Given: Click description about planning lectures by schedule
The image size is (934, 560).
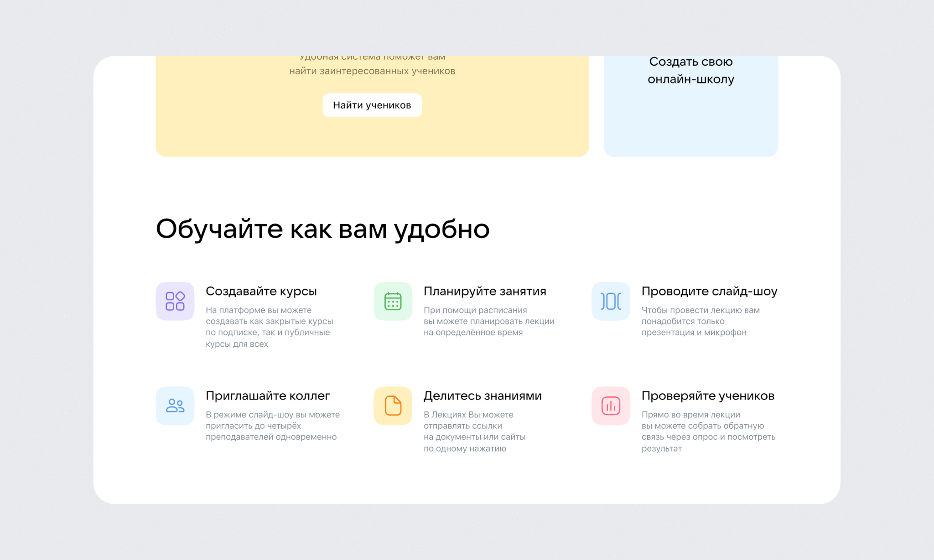Looking at the screenshot, I should tap(488, 321).
